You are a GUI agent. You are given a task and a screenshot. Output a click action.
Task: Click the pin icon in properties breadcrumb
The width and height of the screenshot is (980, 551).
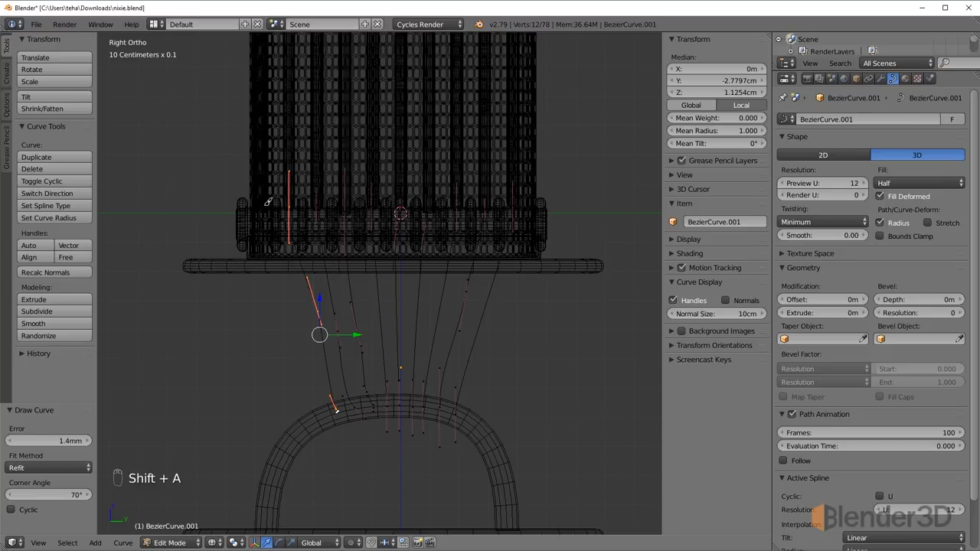coord(782,98)
